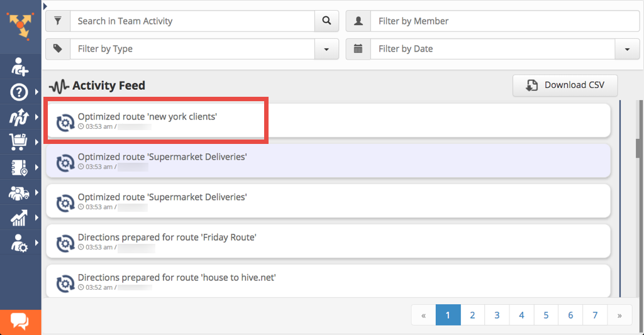Image resolution: width=644 pixels, height=335 pixels.
Task: Expand the Filter by Date dropdown
Action: [627, 49]
